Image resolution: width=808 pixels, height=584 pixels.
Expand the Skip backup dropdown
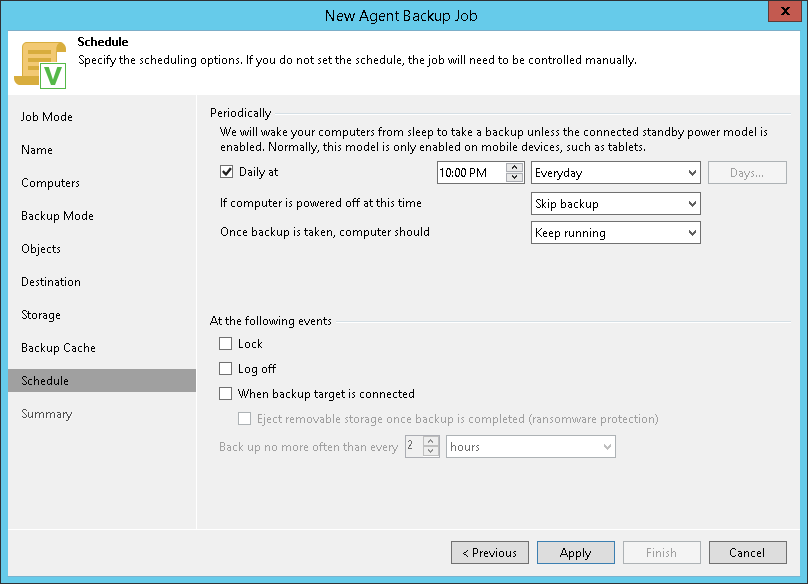tap(615, 204)
